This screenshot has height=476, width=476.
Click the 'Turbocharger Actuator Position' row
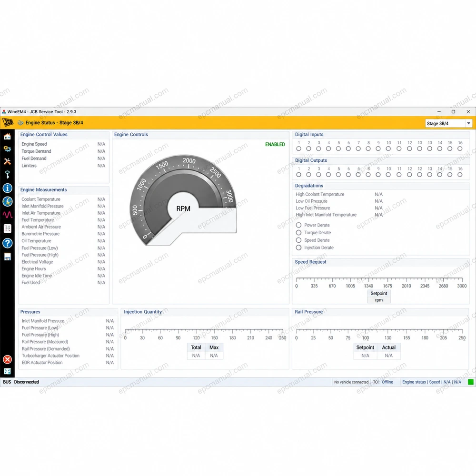click(68, 356)
